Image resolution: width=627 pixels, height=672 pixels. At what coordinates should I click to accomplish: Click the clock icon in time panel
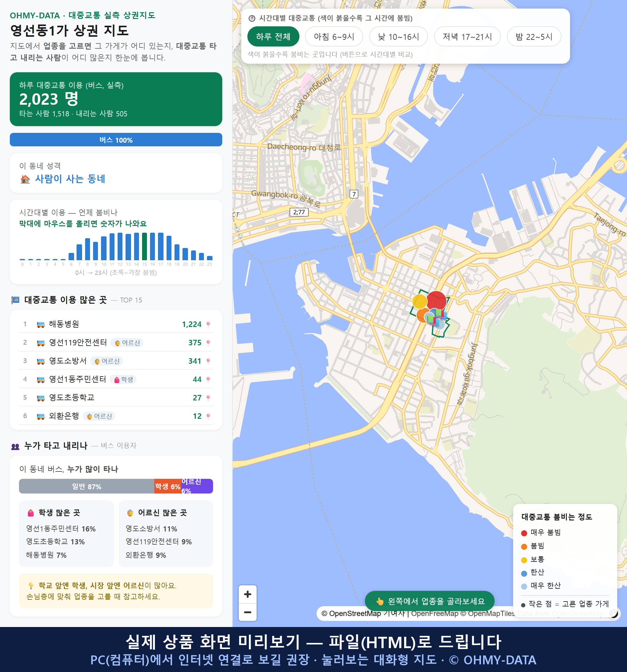coord(252,18)
